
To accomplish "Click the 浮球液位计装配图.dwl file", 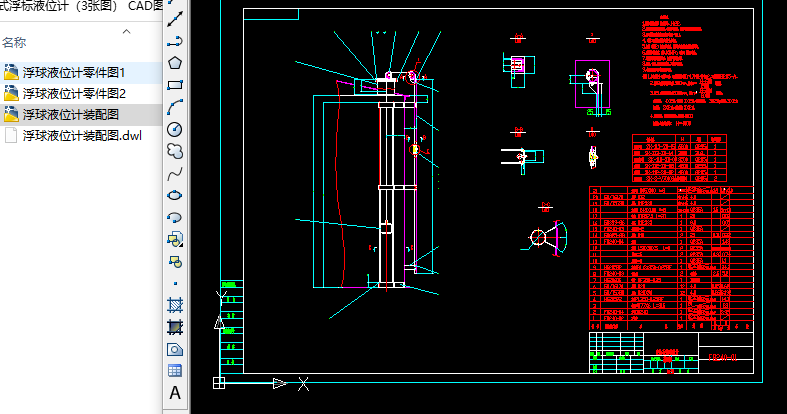I will coord(82,135).
